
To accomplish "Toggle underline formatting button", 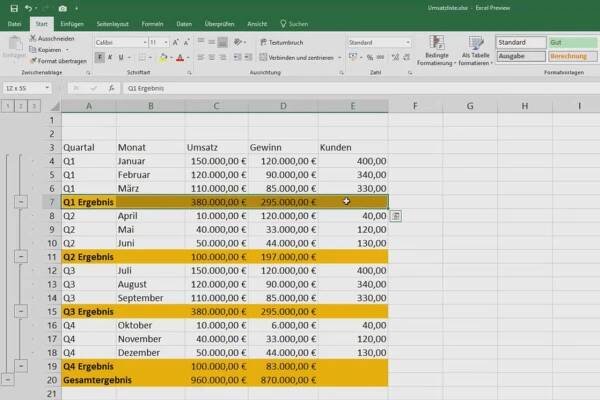I will [123, 58].
